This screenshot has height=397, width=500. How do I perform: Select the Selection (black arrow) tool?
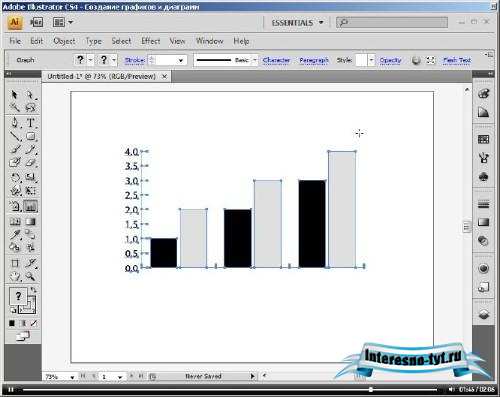pos(14,95)
